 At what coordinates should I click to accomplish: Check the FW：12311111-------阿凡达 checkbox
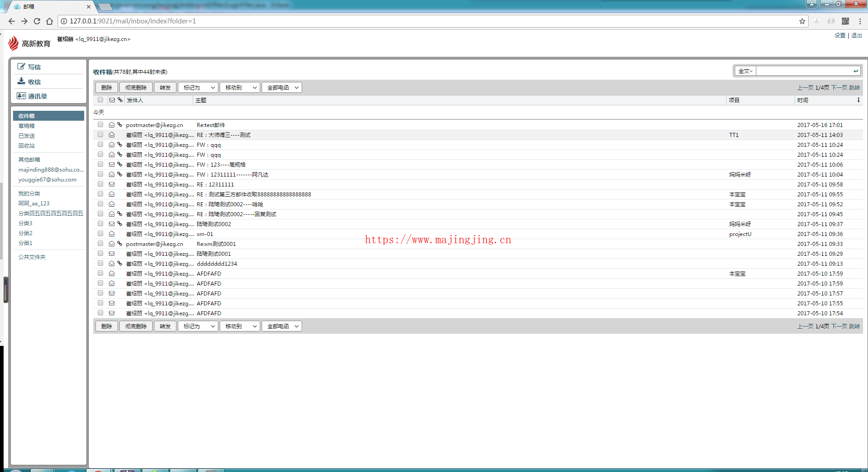click(x=100, y=174)
